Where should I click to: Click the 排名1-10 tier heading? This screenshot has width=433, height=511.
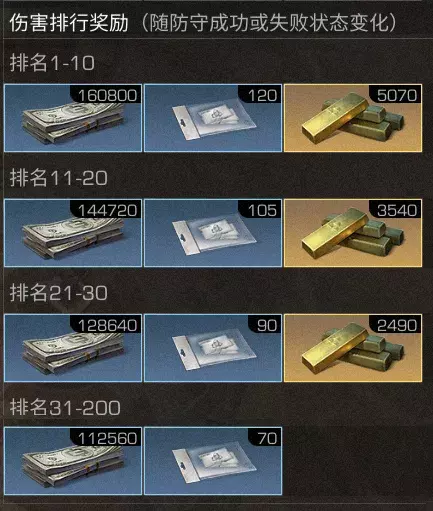click(x=52, y=63)
